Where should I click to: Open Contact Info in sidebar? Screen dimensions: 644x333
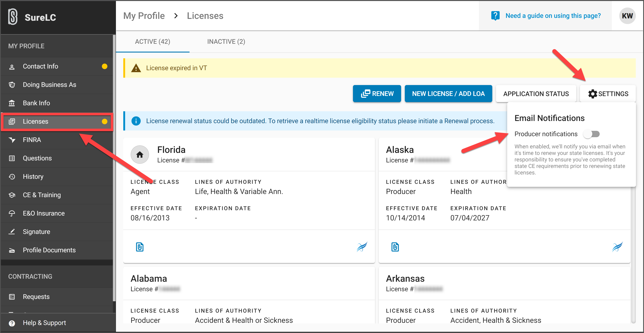tap(57, 66)
